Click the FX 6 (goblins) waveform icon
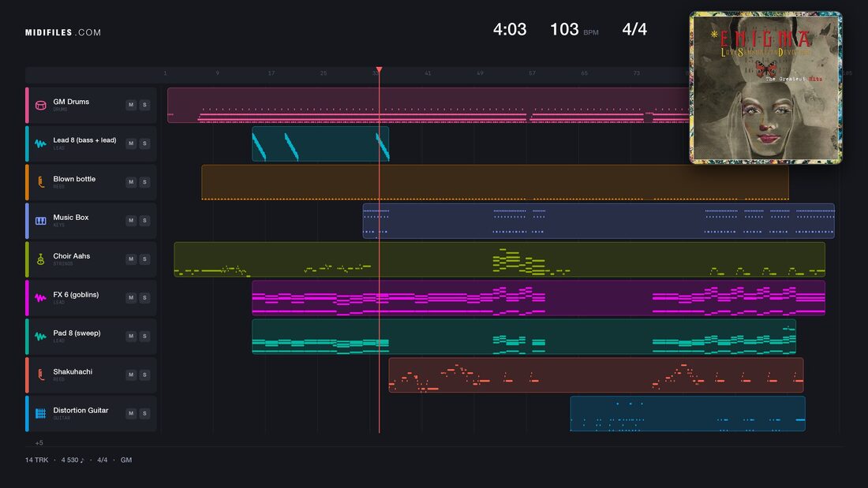 [40, 298]
